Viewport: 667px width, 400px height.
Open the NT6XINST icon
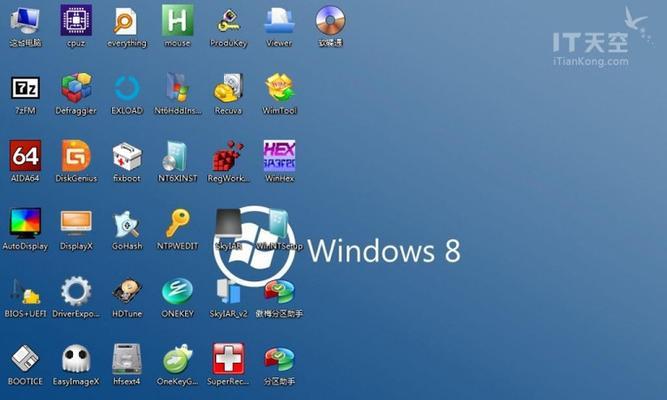click(x=175, y=156)
